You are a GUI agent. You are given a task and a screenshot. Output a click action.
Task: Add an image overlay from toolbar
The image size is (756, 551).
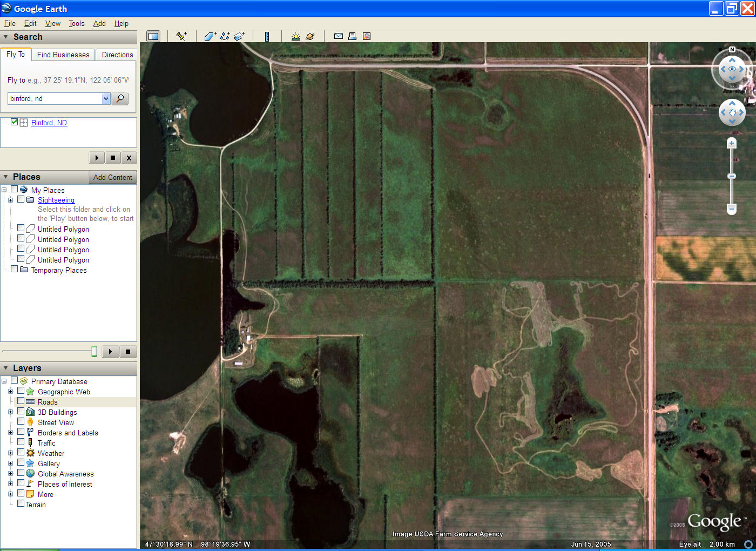click(239, 36)
